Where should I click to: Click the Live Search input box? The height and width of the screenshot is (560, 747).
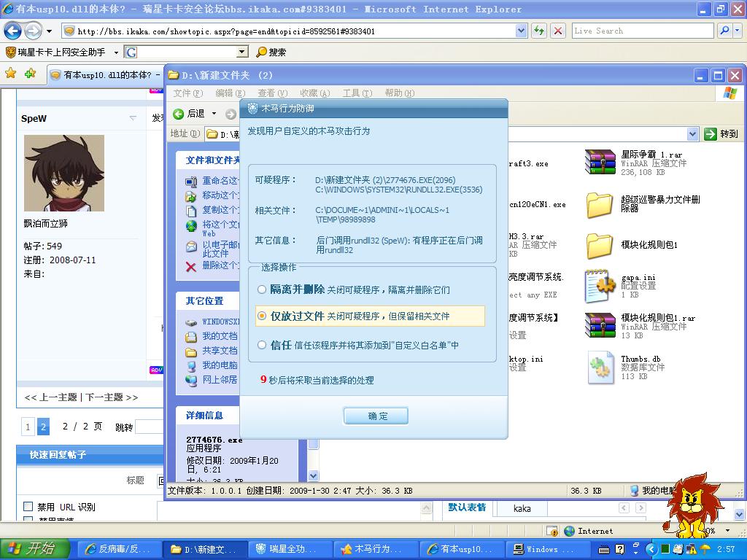coord(643,31)
